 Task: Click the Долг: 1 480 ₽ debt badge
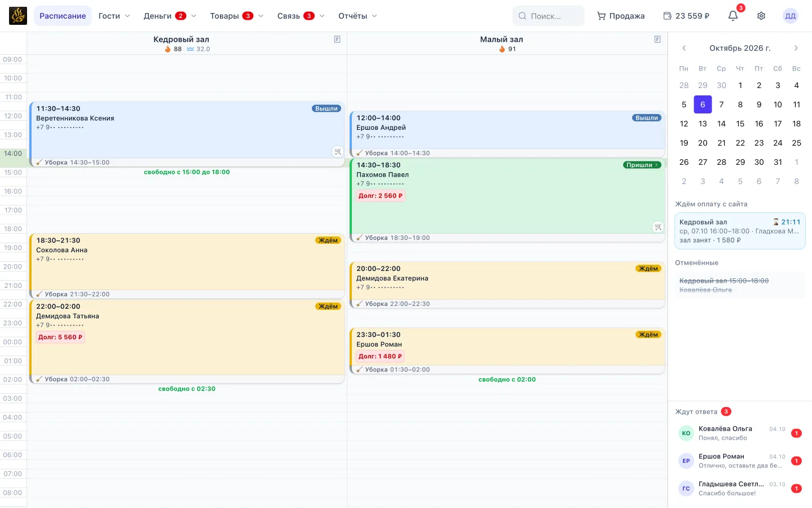[380, 356]
